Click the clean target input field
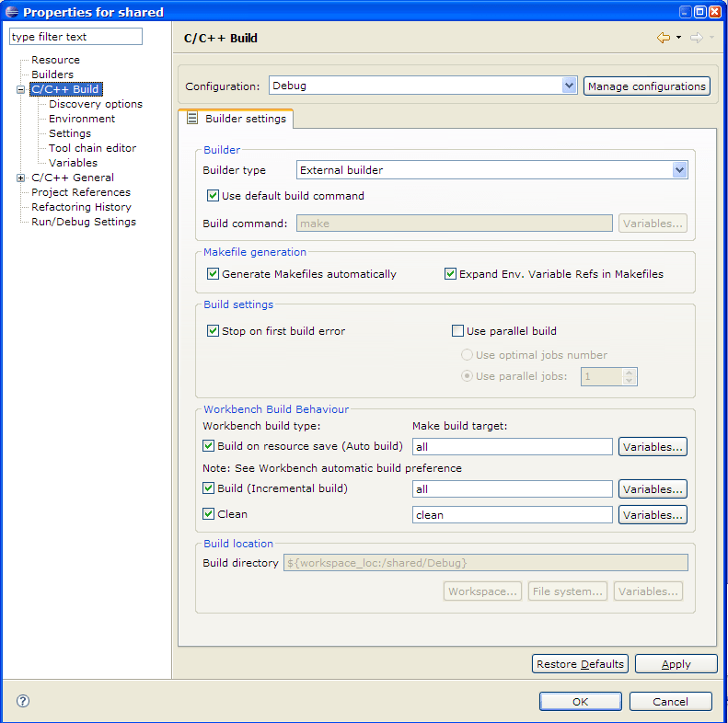This screenshot has width=728, height=723. point(512,515)
